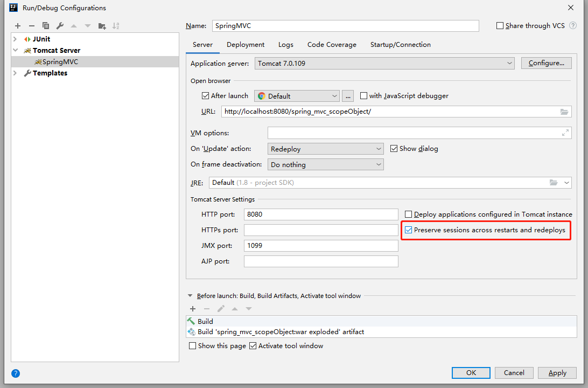Viewport: 588px width, 388px height.
Task: Click AJP port field
Action: (x=321, y=261)
